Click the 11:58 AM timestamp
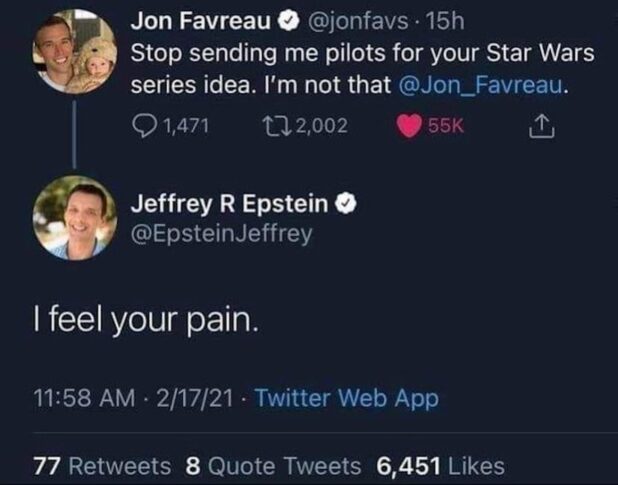The image size is (618, 485). pos(82,399)
